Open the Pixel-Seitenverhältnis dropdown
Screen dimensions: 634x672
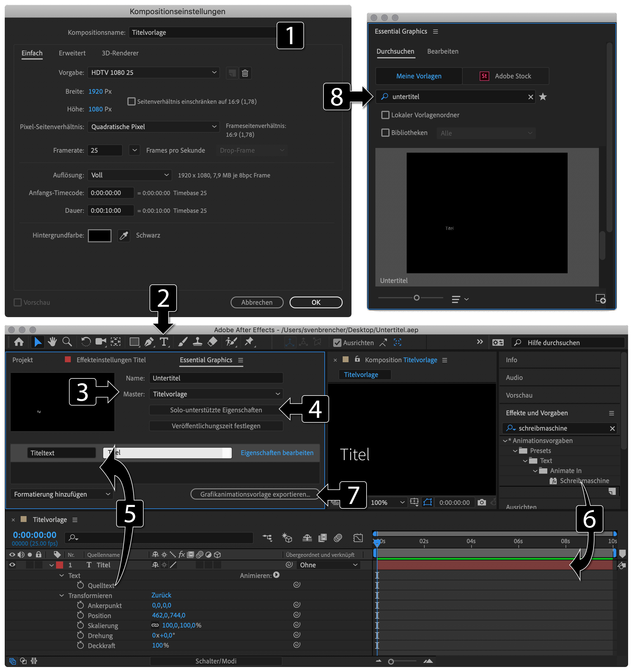pos(154,127)
